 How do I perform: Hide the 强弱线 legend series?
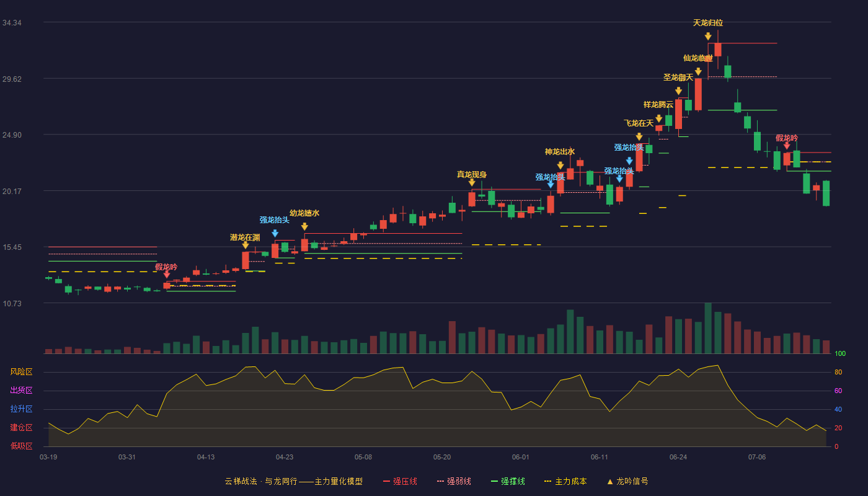454,481
